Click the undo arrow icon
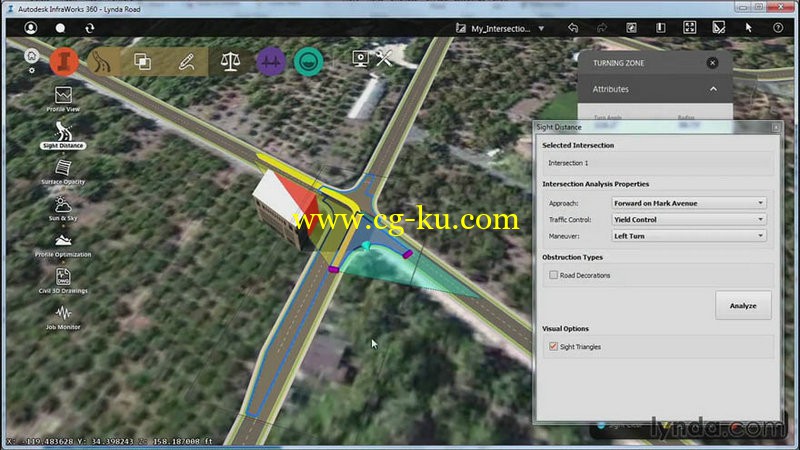This screenshot has height=450, width=800. point(573,28)
